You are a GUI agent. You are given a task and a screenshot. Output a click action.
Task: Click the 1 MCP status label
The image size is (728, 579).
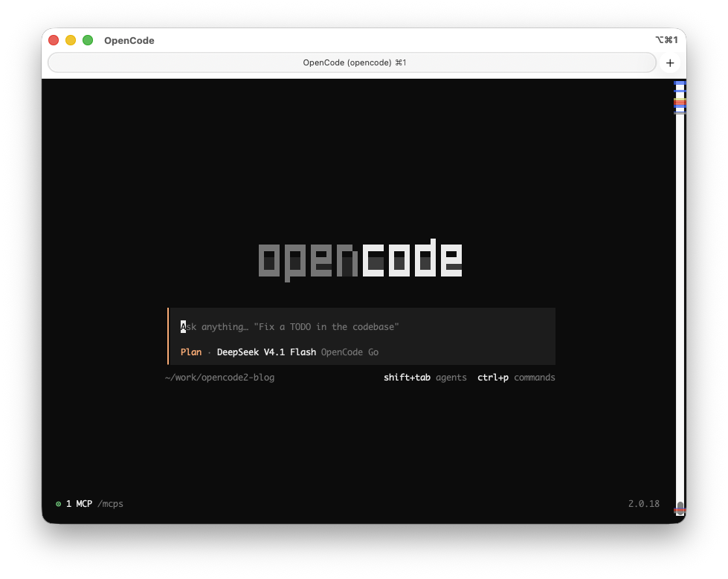[x=79, y=504]
